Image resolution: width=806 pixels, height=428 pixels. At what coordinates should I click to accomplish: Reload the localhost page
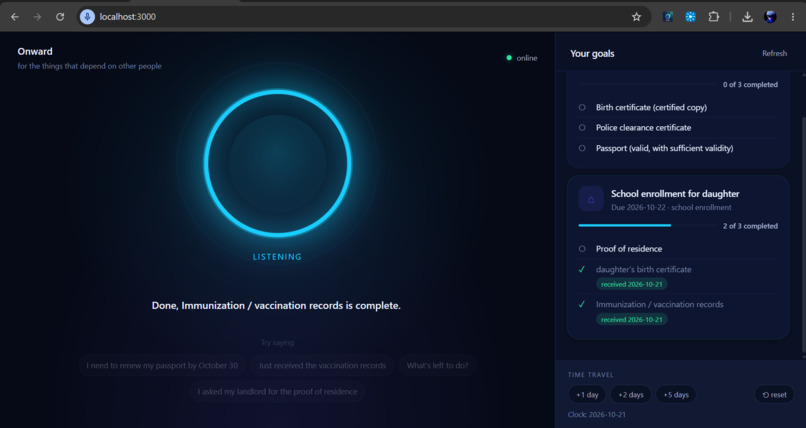click(60, 17)
